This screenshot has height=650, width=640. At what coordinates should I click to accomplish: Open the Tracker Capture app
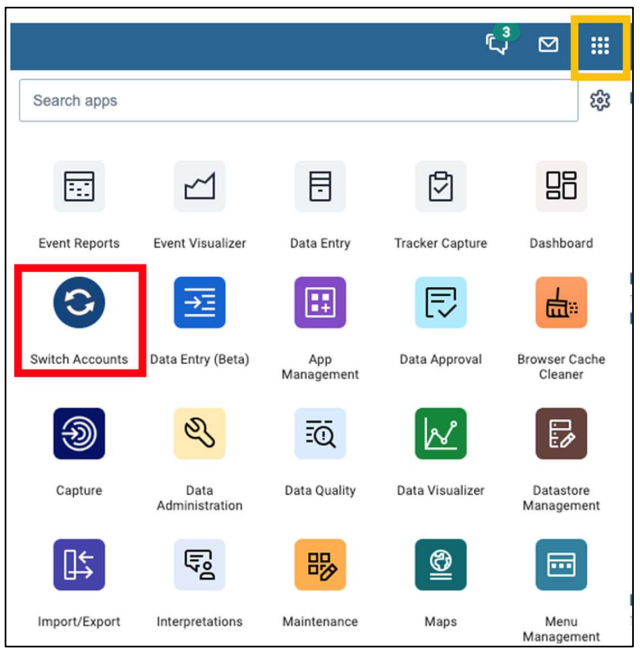coord(441,187)
